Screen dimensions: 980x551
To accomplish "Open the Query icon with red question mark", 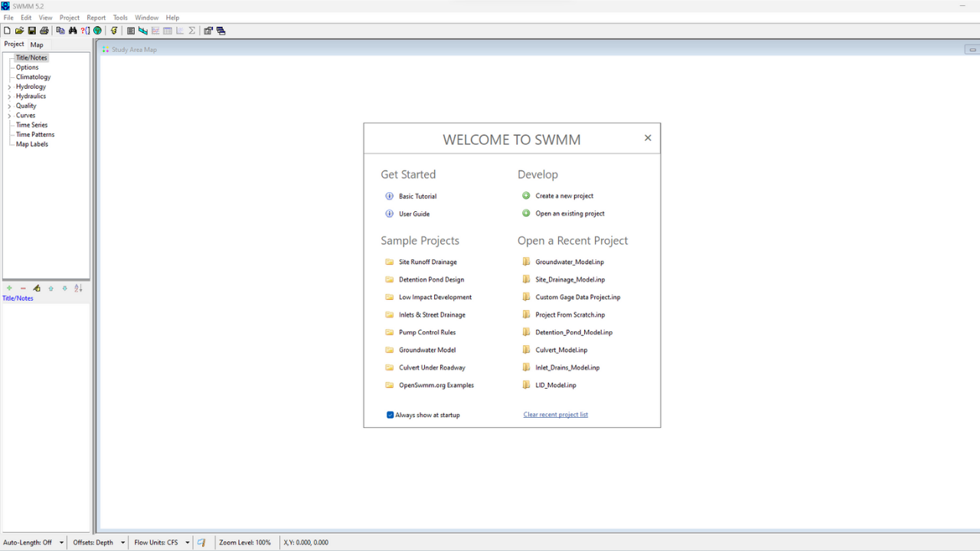I will point(84,31).
